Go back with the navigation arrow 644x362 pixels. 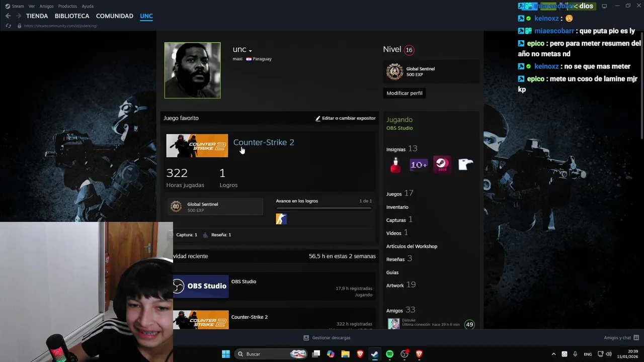point(8,16)
